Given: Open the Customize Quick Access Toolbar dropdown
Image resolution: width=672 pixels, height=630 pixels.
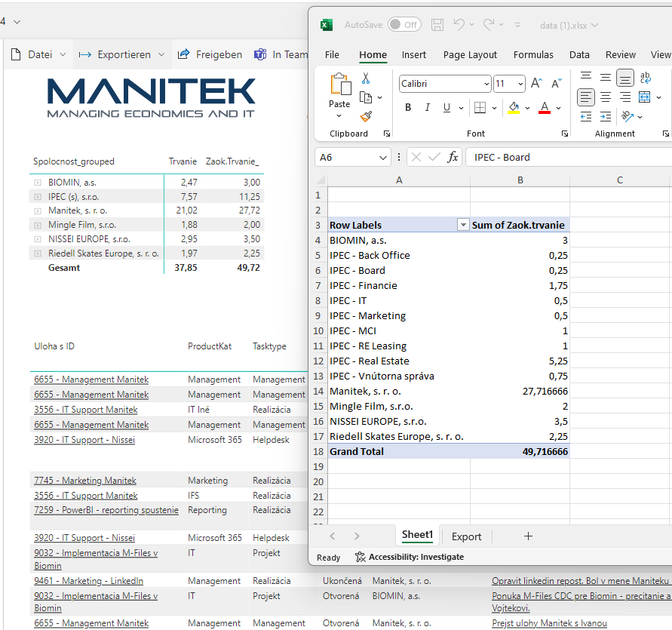Looking at the screenshot, I should pos(517,25).
